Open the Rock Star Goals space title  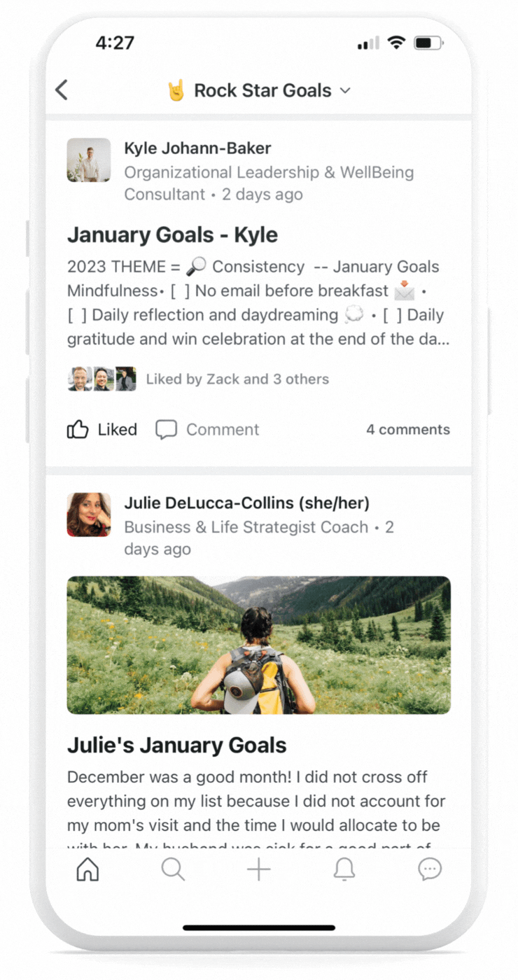(x=262, y=90)
